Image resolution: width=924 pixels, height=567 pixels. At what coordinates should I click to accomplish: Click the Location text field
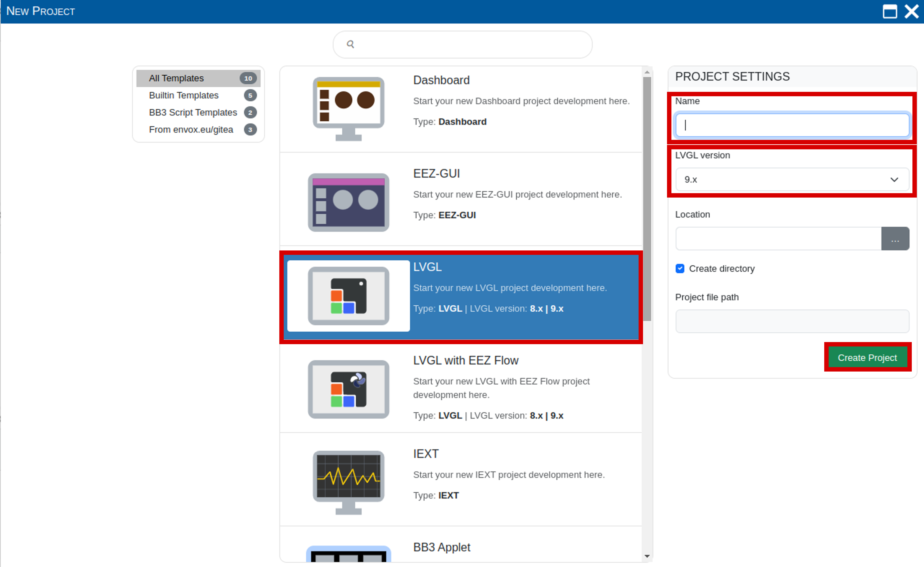[x=779, y=239]
